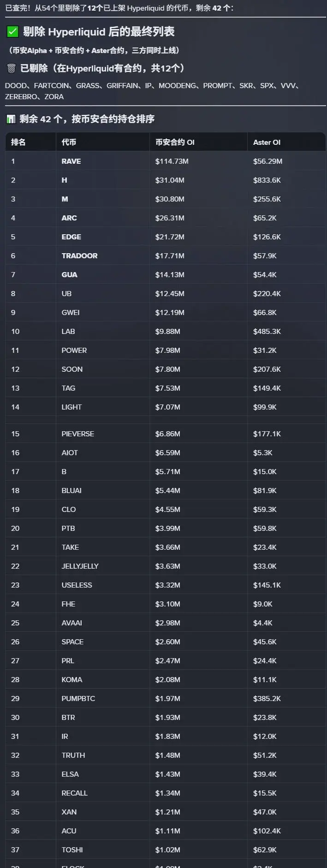327x868 pixels.
Task: Click the green checkmark emoji in heading
Action: [12, 32]
